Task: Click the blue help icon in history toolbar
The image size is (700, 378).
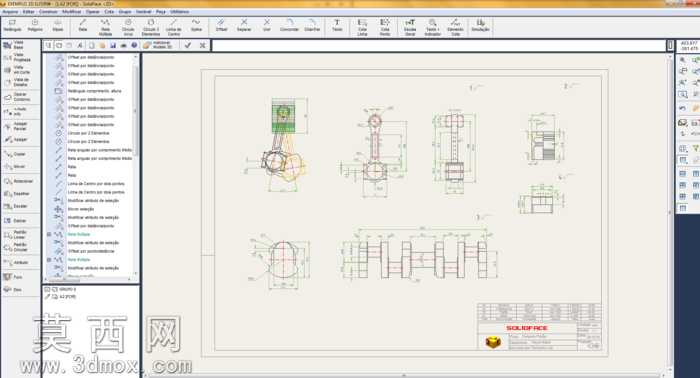Action: [134, 45]
